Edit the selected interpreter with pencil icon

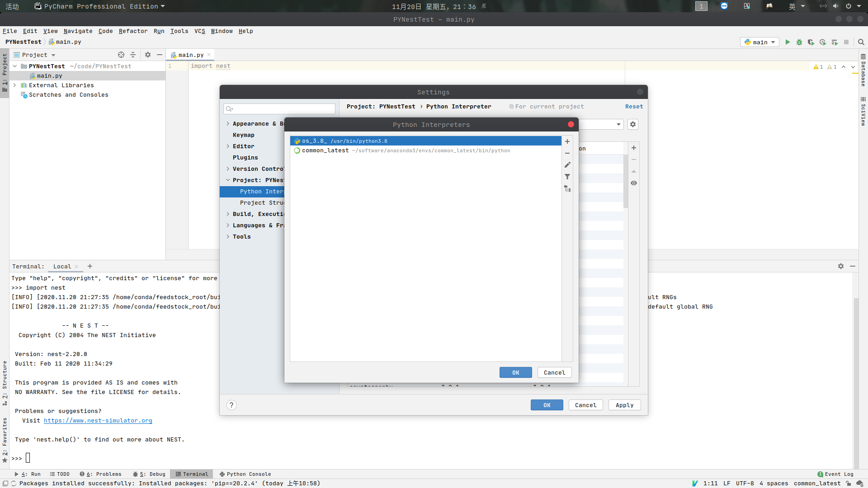[567, 165]
